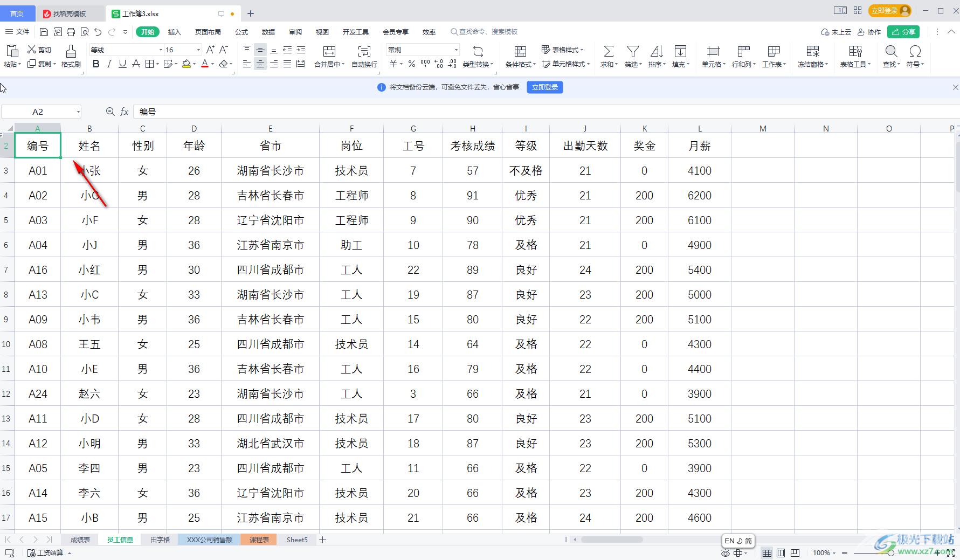Increase font size with A+ icon

tap(211, 50)
